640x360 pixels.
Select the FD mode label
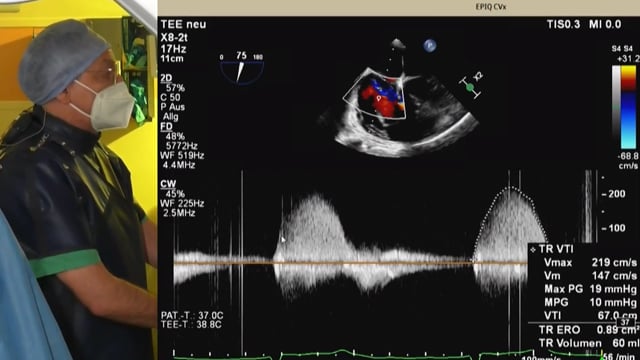166,127
